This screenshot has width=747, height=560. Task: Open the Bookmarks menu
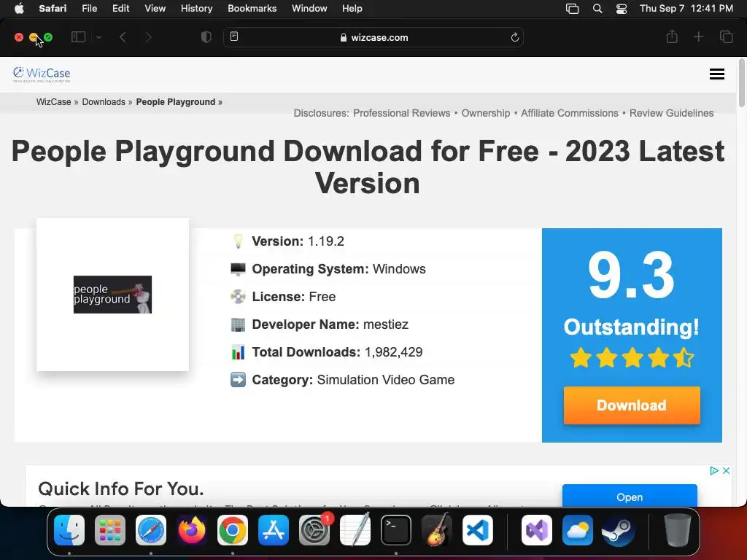click(252, 9)
